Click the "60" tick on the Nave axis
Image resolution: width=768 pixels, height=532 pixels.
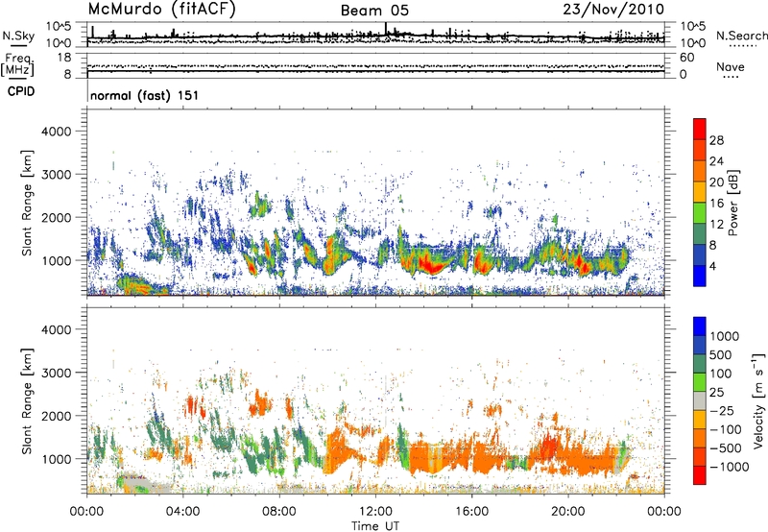pyautogui.click(x=687, y=58)
